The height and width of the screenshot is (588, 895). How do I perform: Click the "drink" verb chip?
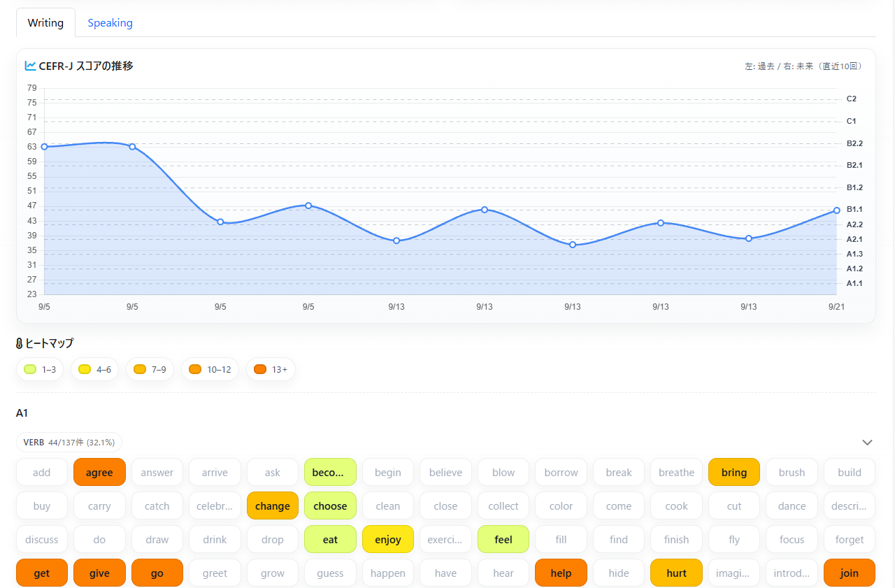coord(215,540)
